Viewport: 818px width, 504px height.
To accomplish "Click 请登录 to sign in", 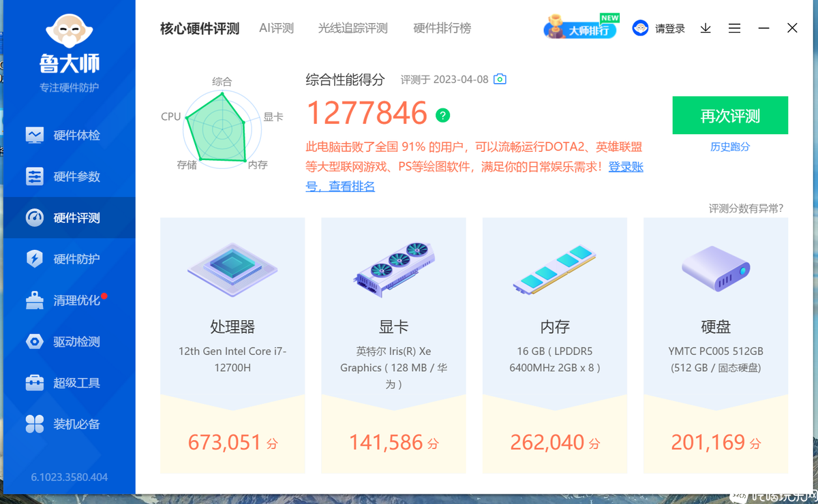I will point(670,29).
